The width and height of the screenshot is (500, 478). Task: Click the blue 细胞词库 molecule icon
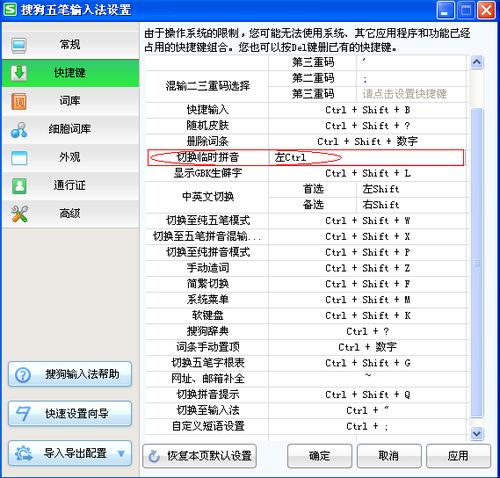coord(19,130)
